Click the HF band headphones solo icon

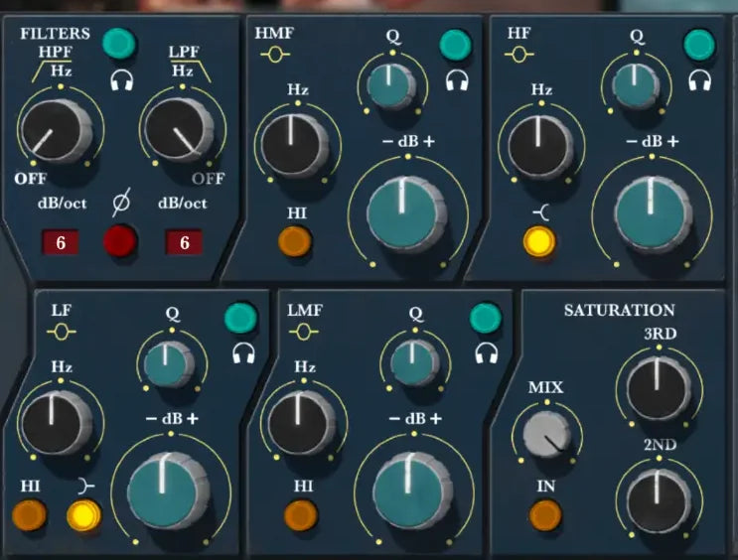(700, 80)
